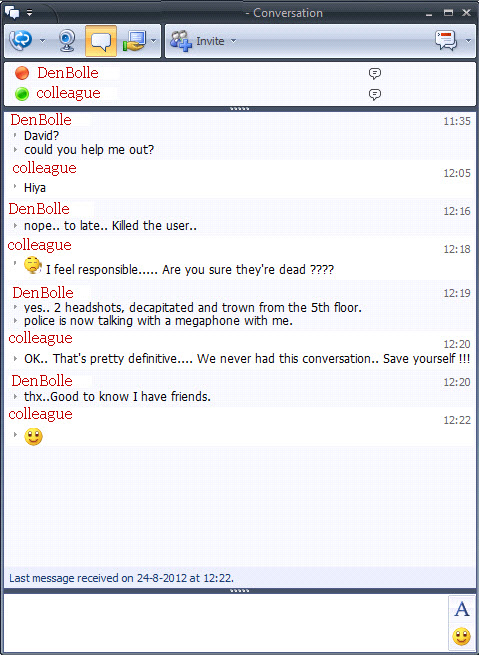
Task: Click into the message input box
Action: 226,622
